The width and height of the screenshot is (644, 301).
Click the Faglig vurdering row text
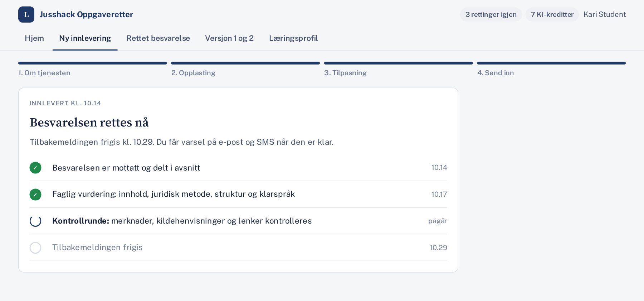[174, 194]
